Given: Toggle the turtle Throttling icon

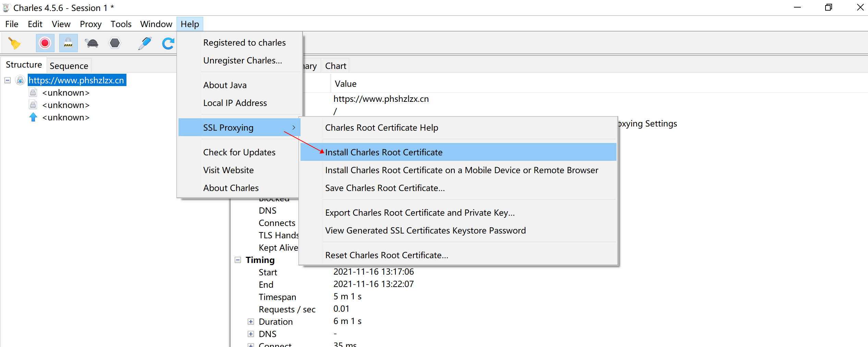Looking at the screenshot, I should tap(91, 43).
